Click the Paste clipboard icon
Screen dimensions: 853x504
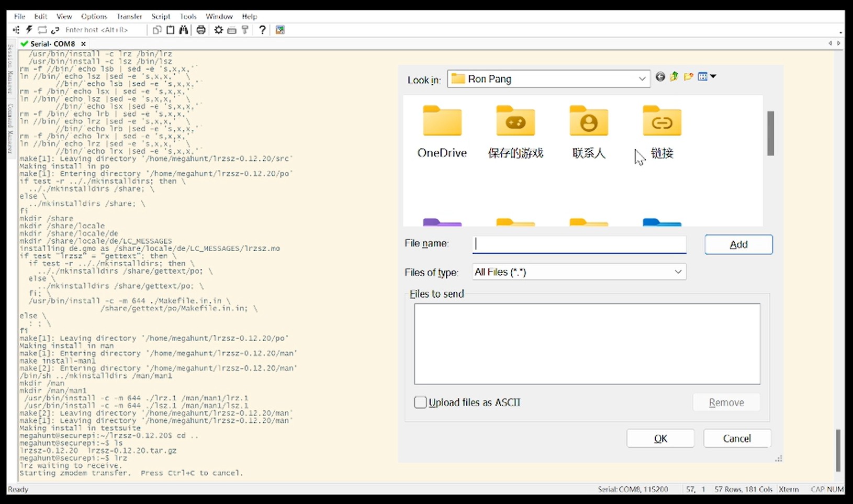click(171, 30)
